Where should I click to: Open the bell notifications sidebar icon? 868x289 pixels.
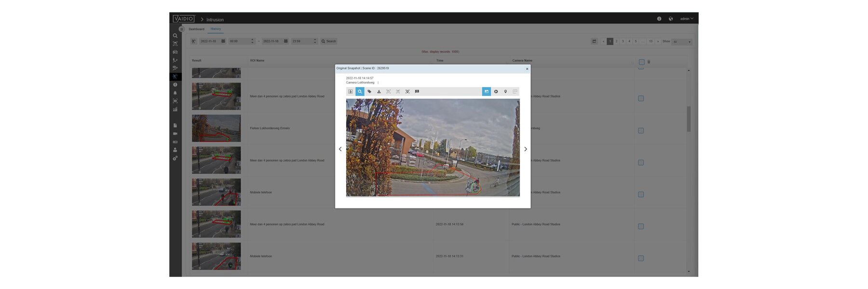175,93
